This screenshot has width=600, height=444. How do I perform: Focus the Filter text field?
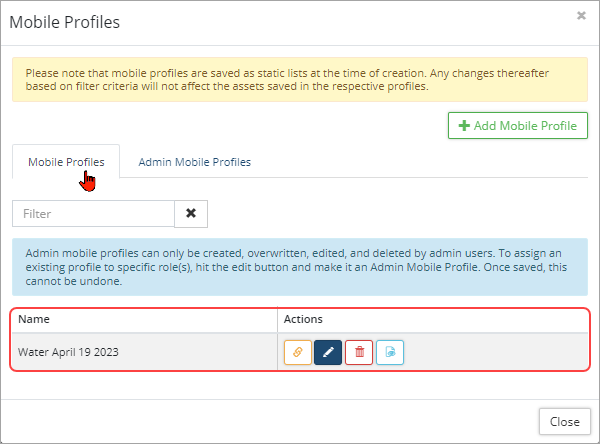click(93, 213)
